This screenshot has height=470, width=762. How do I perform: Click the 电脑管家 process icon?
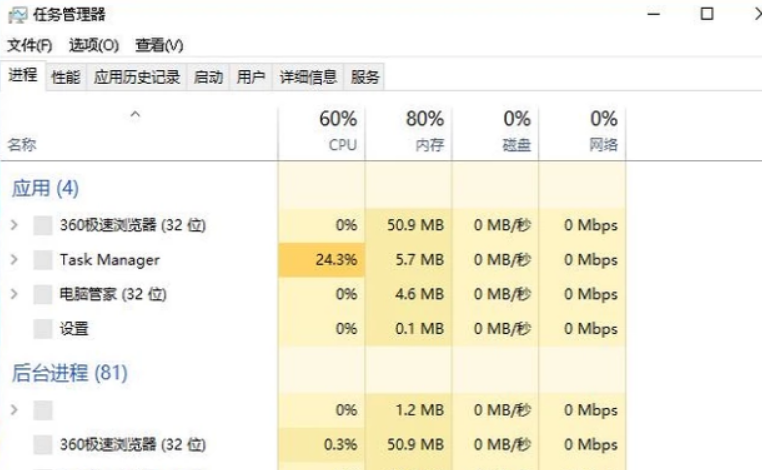click(42, 294)
